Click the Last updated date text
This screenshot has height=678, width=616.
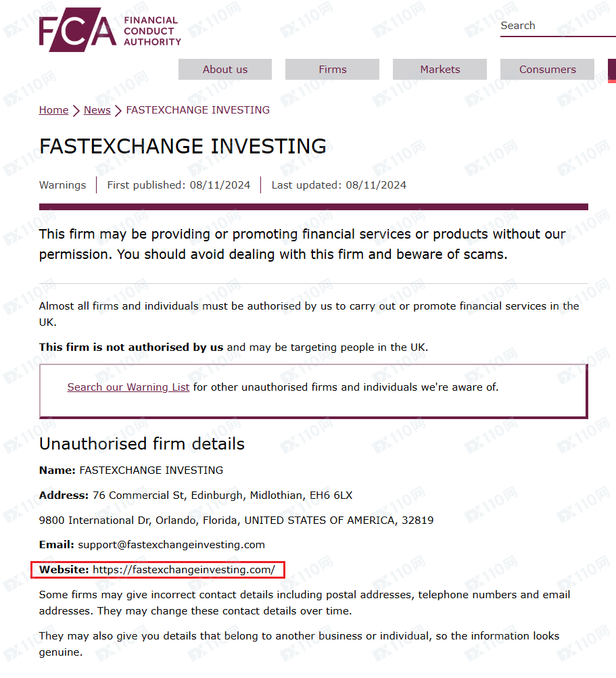(x=339, y=185)
